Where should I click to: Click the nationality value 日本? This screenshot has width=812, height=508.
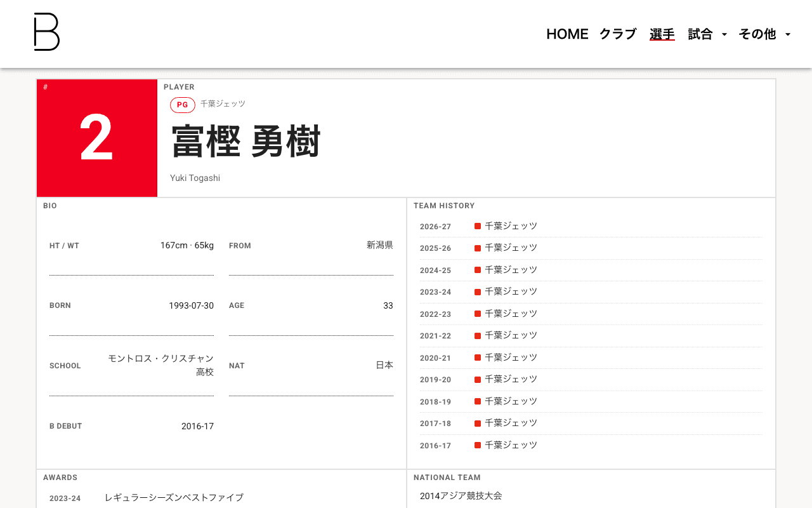coord(384,365)
